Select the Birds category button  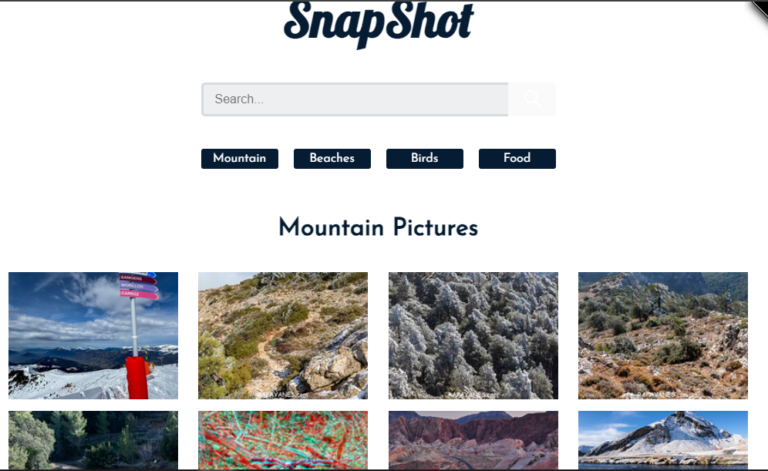[x=425, y=159]
